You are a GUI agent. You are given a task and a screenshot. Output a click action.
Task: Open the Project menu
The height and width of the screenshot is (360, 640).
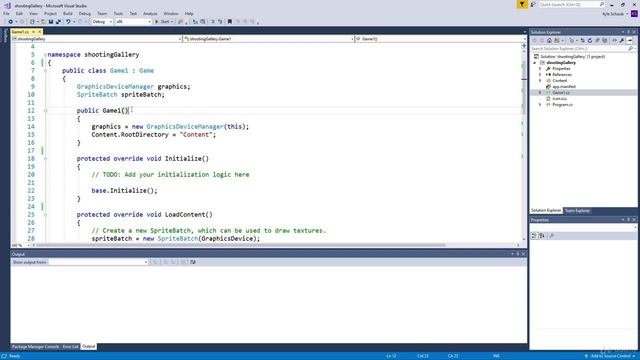point(51,13)
